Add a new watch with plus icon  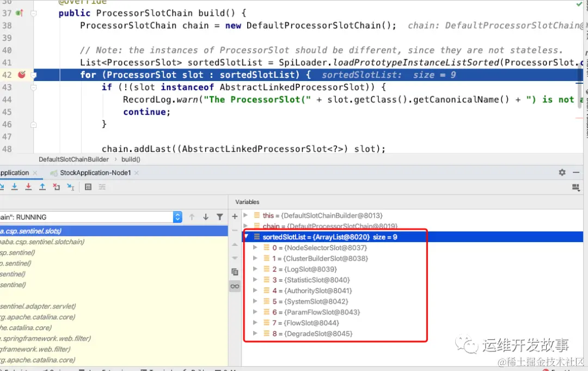click(x=235, y=216)
